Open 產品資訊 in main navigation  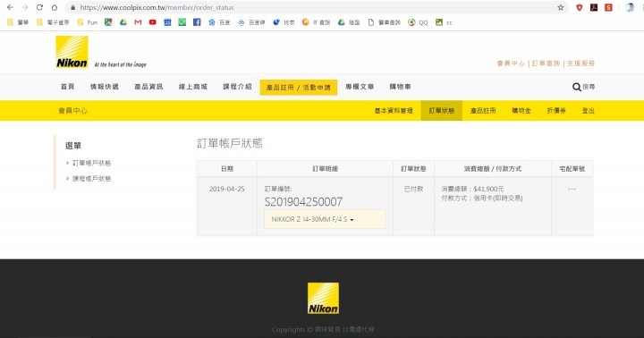pos(148,87)
